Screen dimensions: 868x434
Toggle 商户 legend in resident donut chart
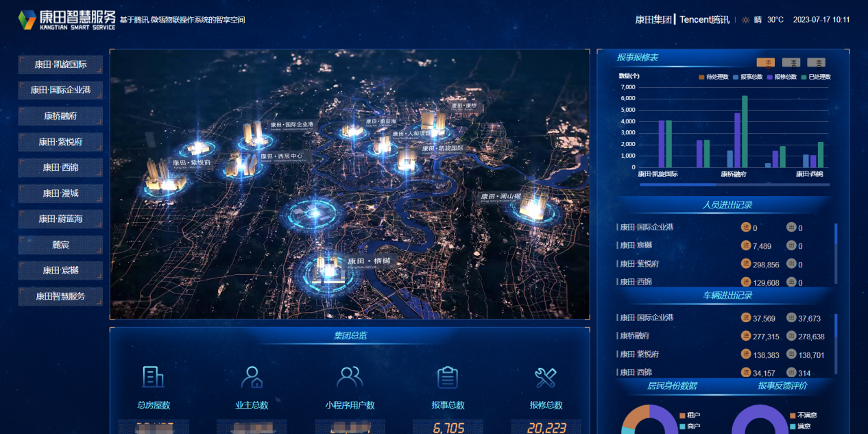(689, 426)
